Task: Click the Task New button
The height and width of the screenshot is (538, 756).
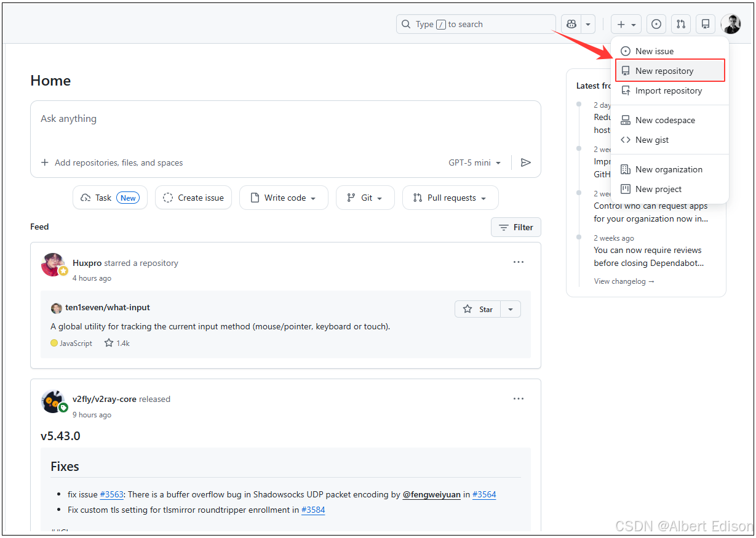Action: click(x=110, y=198)
